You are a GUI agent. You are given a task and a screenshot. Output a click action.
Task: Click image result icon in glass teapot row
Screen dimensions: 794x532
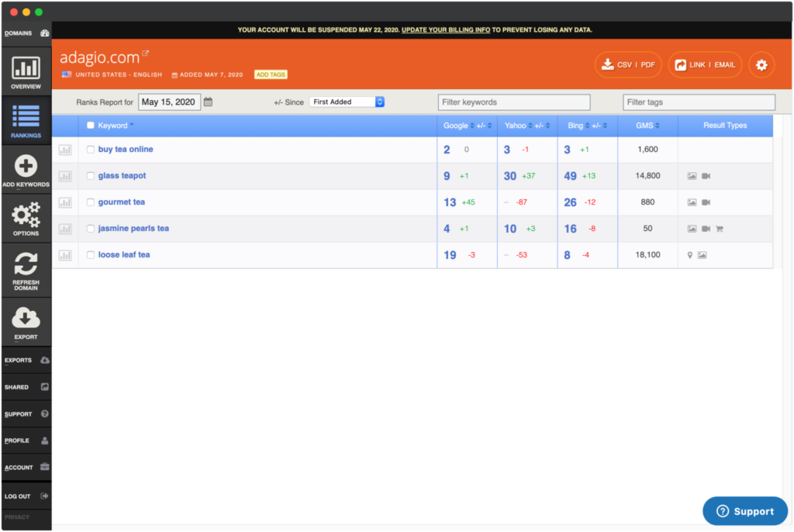coord(692,176)
